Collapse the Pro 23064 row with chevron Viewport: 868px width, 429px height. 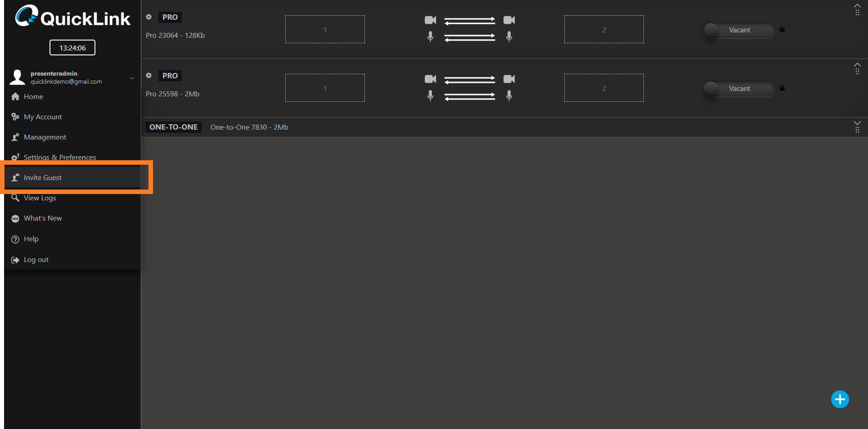857,6
